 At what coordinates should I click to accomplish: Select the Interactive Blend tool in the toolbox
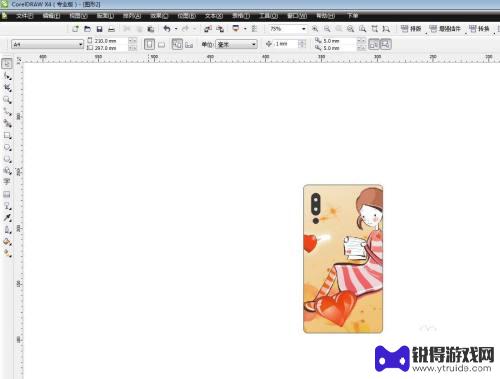point(7,206)
